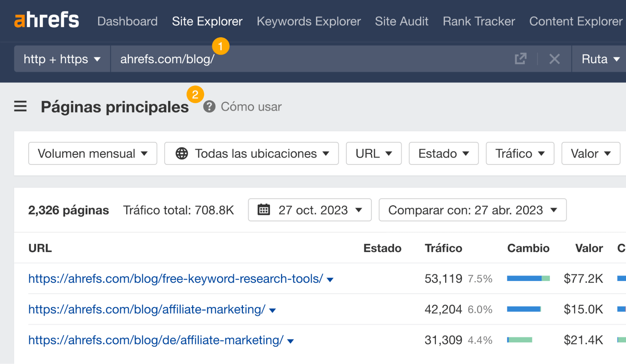Open the Comparar con date selector
The width and height of the screenshot is (626, 364).
(472, 210)
